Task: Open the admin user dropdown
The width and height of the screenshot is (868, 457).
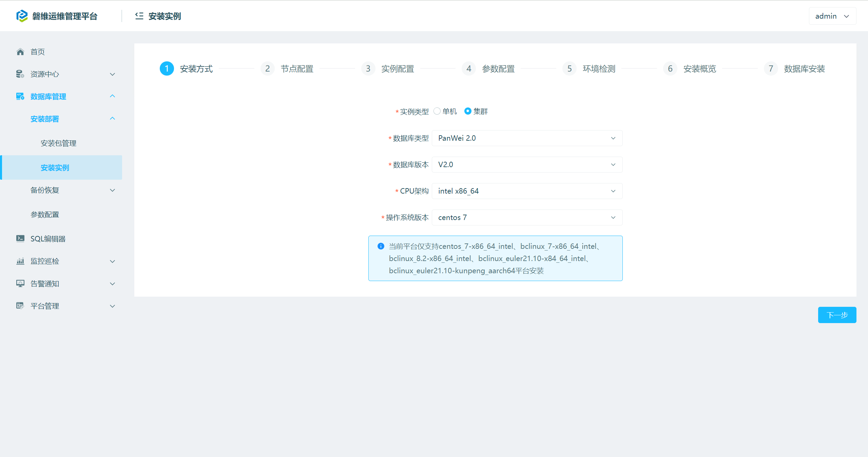Action: [832, 16]
